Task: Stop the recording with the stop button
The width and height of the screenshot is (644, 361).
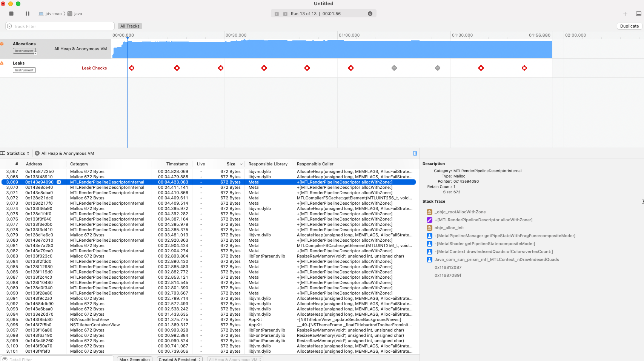Action: pyautogui.click(x=11, y=14)
